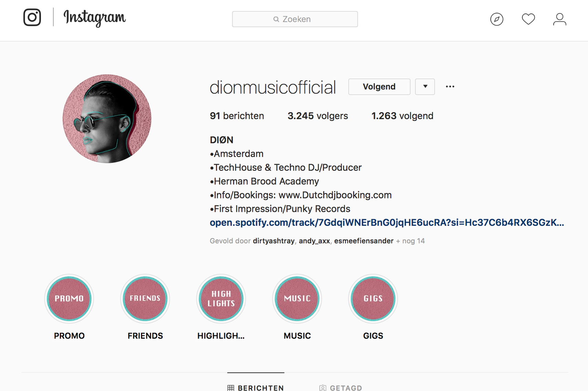Open the Explore compass icon
Viewport: 588px width, 391px height.
coord(496,19)
